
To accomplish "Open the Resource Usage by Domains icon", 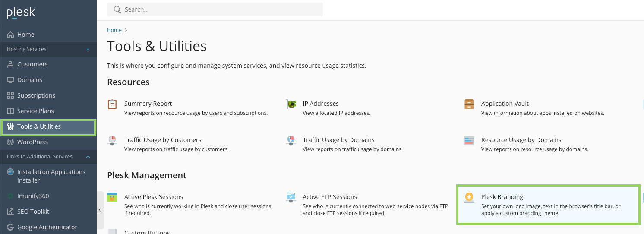I will click(x=469, y=140).
